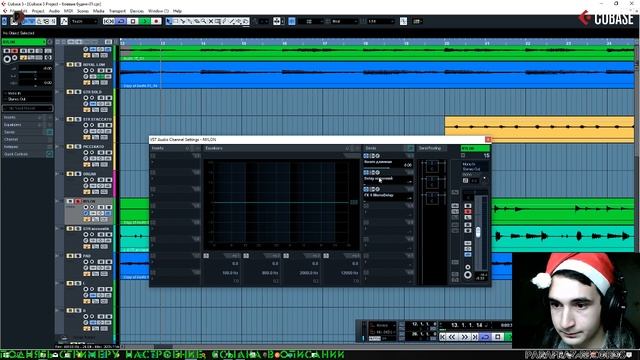Screen dimensions: 640x360
Task: Select the Split scissors tool
Action: tap(183, 21)
